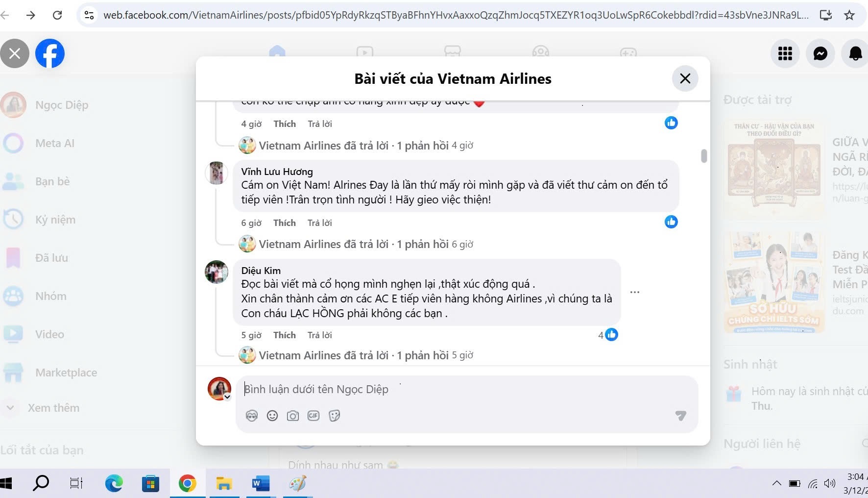
Task: Open Messenger from the top bar
Action: [x=820, y=53]
